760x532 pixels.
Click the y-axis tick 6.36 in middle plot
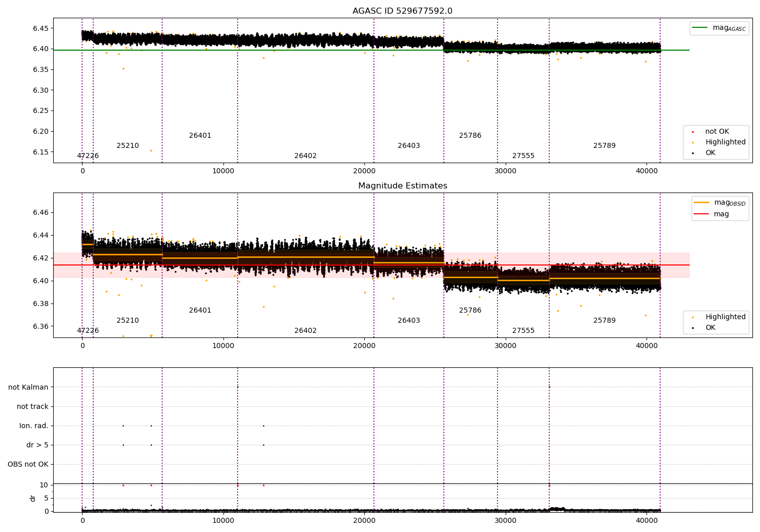(x=41, y=327)
